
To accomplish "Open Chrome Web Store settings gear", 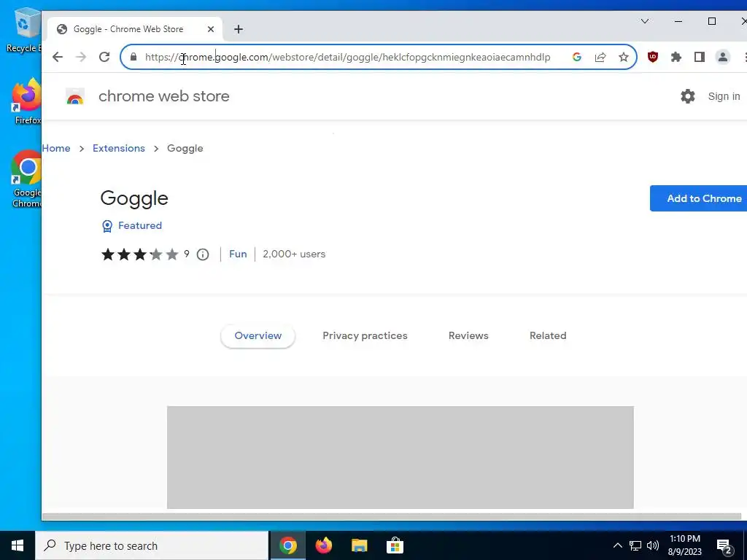I will click(687, 96).
